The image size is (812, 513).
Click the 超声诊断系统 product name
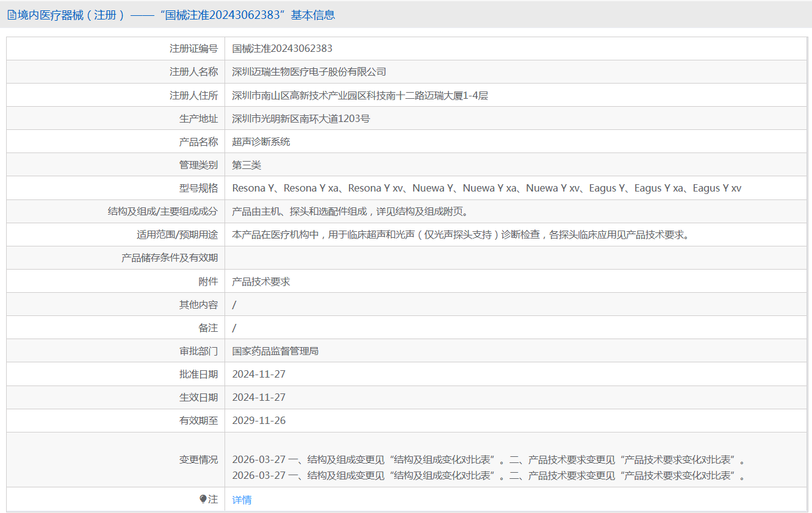261,142
